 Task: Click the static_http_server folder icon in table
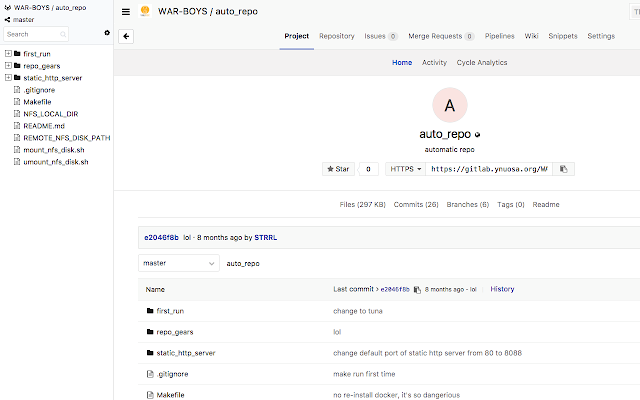(x=150, y=353)
